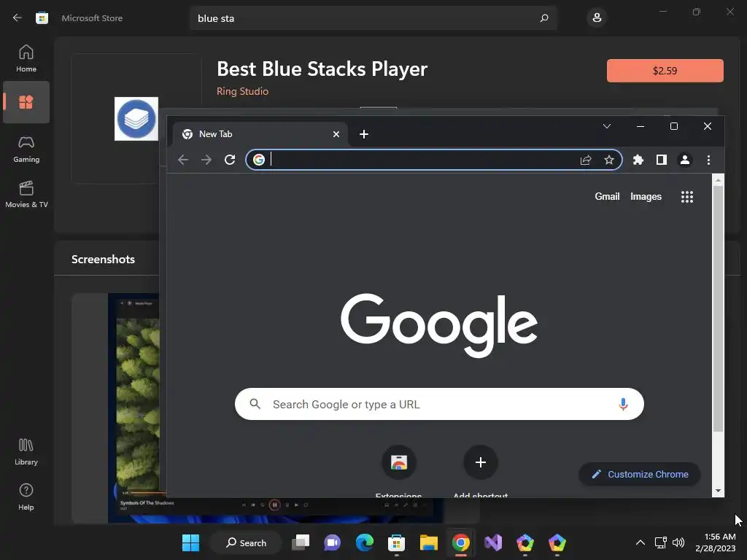Open Task View on the taskbar
Screen dimensions: 747x560
(x=301, y=542)
